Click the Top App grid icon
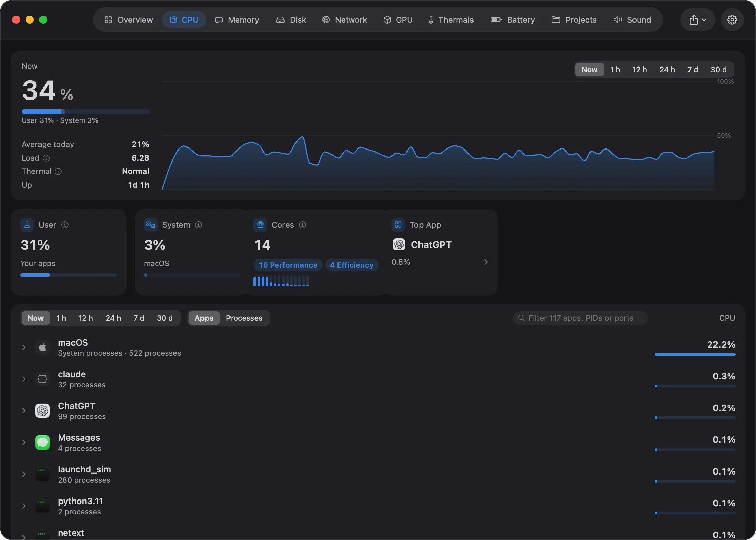The height and width of the screenshot is (540, 756). (x=398, y=225)
